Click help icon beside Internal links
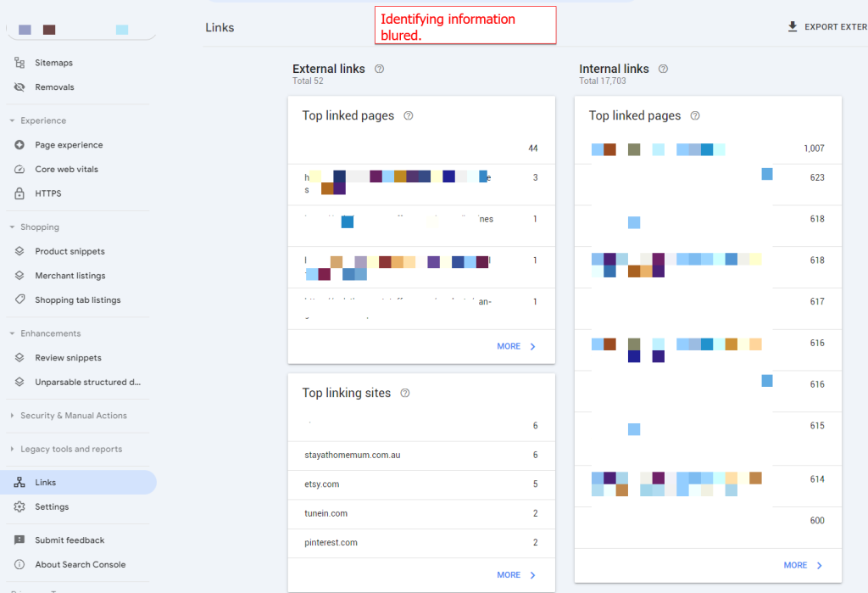Screen dimensions: 868x593 click(x=663, y=69)
